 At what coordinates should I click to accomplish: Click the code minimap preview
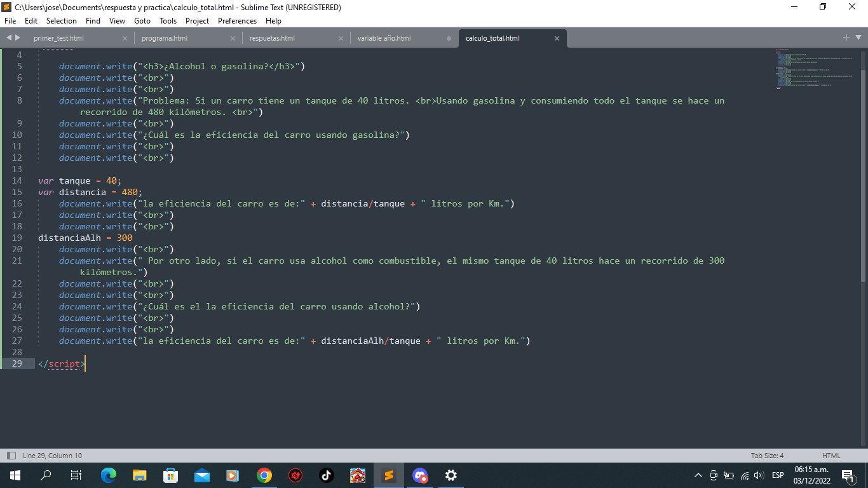pyautogui.click(x=816, y=69)
